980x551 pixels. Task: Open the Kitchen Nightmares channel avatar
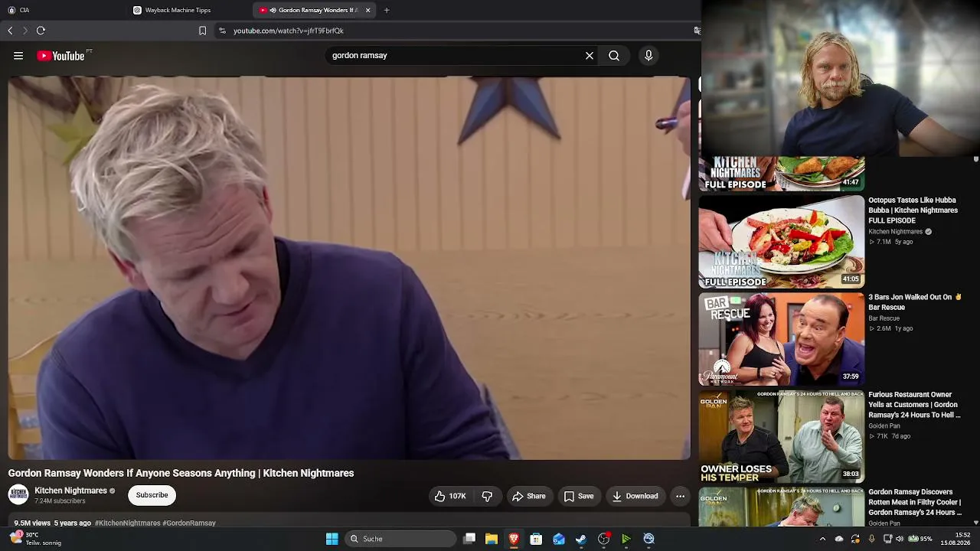(18, 494)
